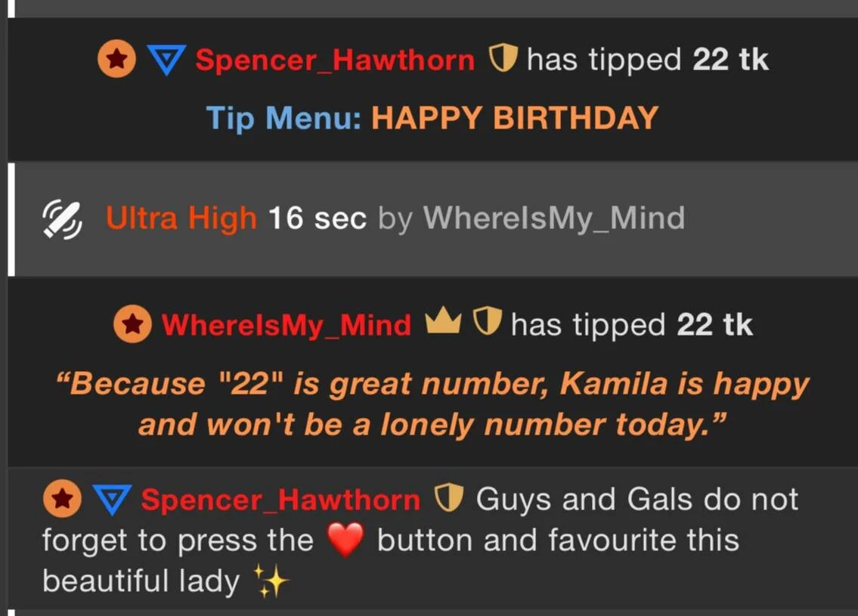The width and height of the screenshot is (858, 616).
Task: Open the red WhereIsMy_Mind username in the tip
Action: tap(287, 326)
